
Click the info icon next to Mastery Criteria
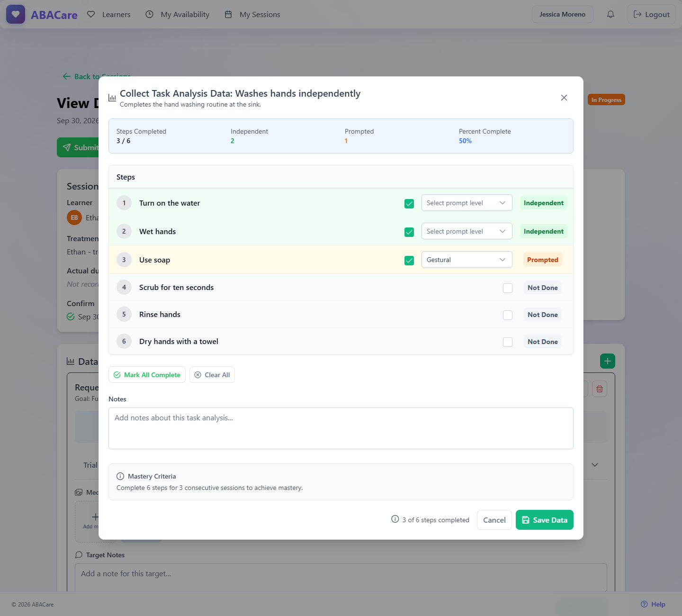[120, 476]
